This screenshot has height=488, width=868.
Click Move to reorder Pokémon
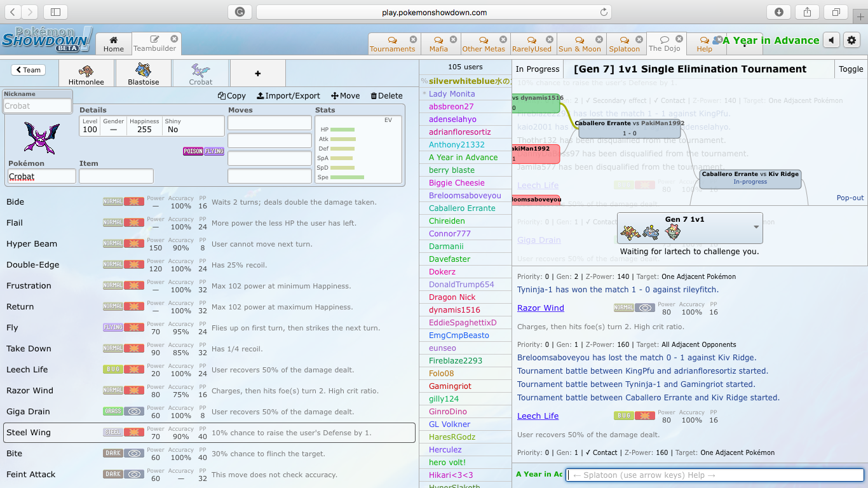click(346, 95)
